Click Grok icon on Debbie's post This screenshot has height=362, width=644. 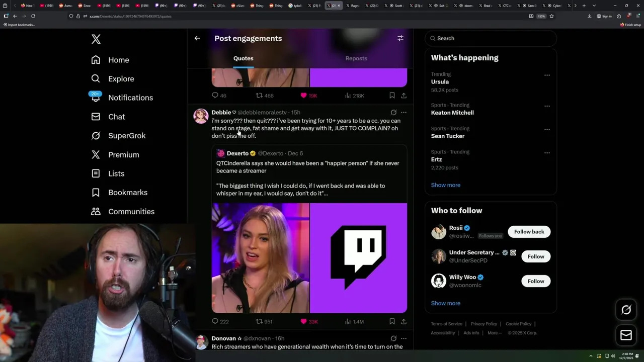(x=393, y=113)
